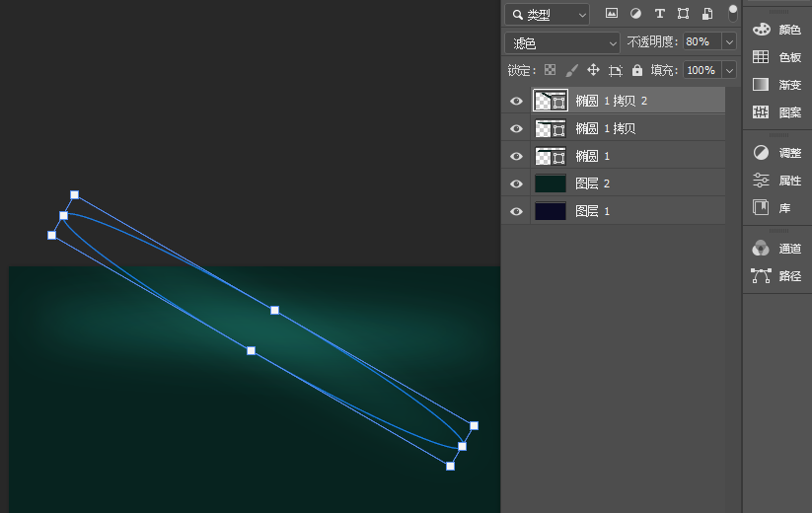812x513 pixels.
Task: Open the 调整 adjustments panel icon
Action: coord(761,153)
